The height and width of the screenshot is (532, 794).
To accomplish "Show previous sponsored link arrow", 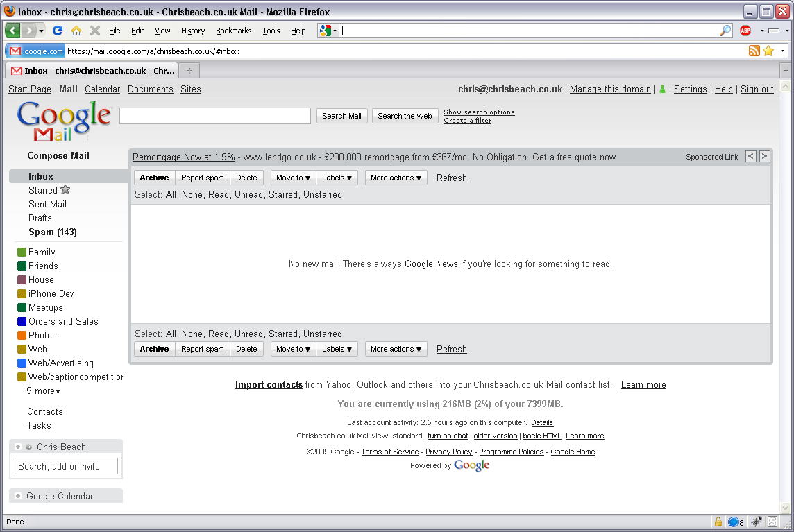I will [x=751, y=157].
